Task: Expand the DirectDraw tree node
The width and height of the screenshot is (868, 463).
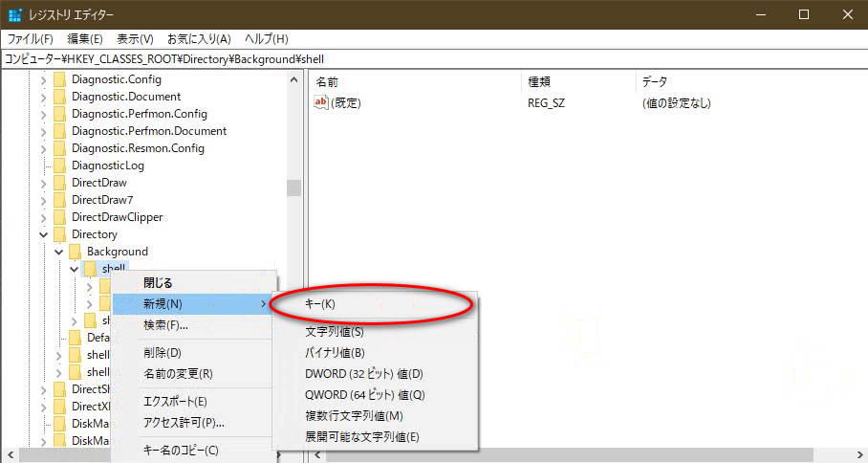Action: click(x=43, y=183)
